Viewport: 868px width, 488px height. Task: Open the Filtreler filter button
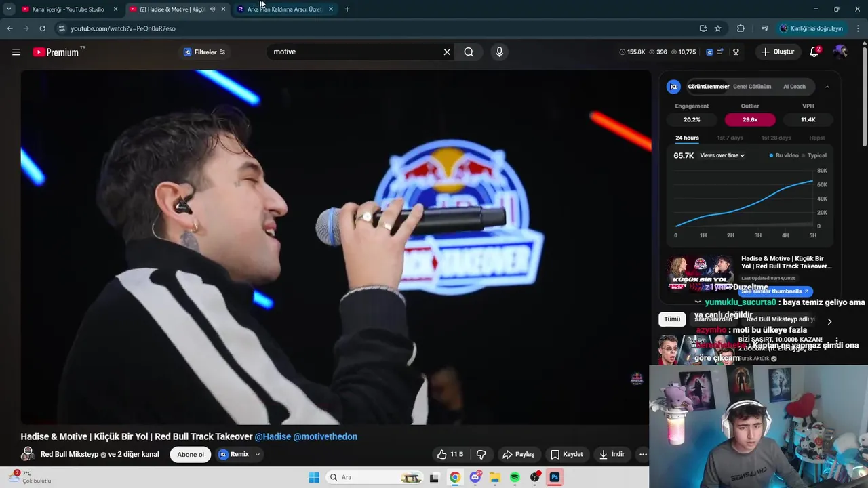click(x=205, y=52)
